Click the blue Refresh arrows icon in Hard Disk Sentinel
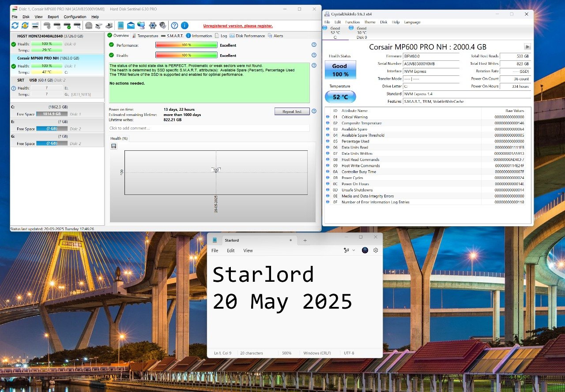 [15, 26]
